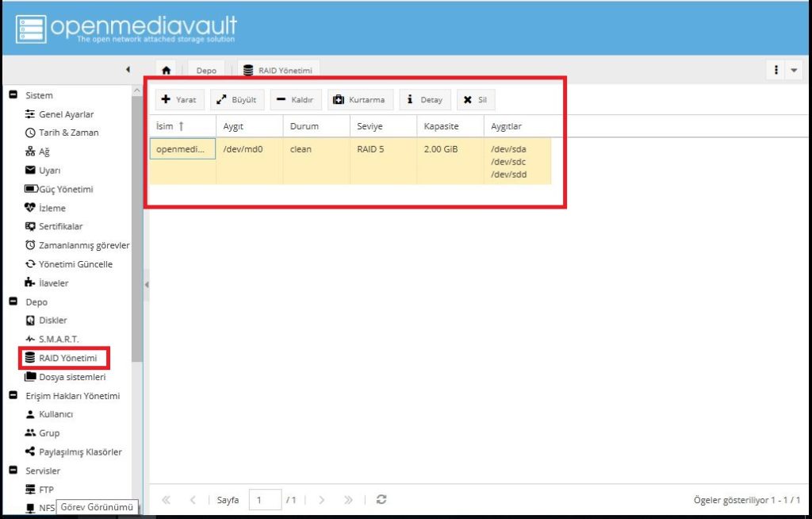
Task: Sort by the Durum column header
Action: click(x=316, y=126)
